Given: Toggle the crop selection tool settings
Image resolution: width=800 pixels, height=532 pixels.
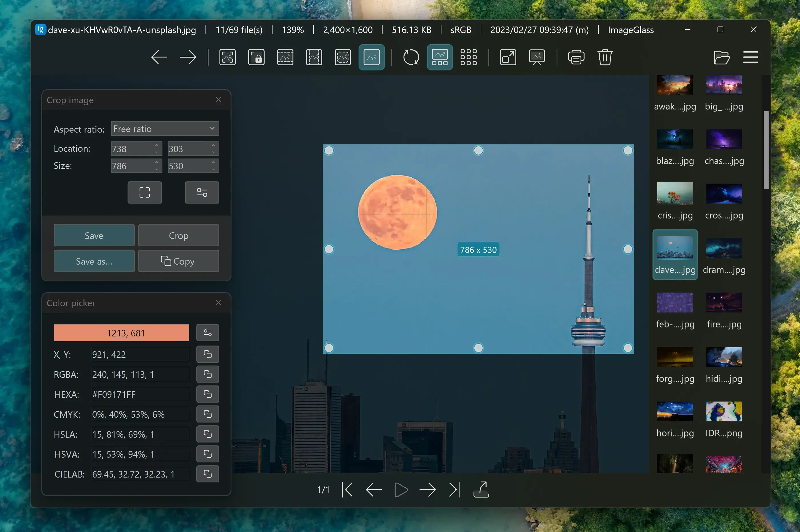Looking at the screenshot, I should pyautogui.click(x=201, y=192).
